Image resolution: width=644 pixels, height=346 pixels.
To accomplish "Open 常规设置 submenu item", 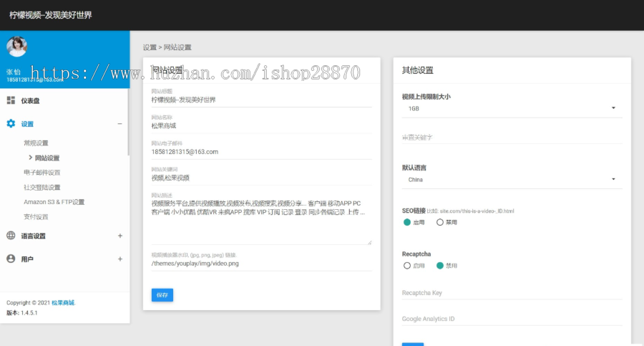I will [36, 143].
